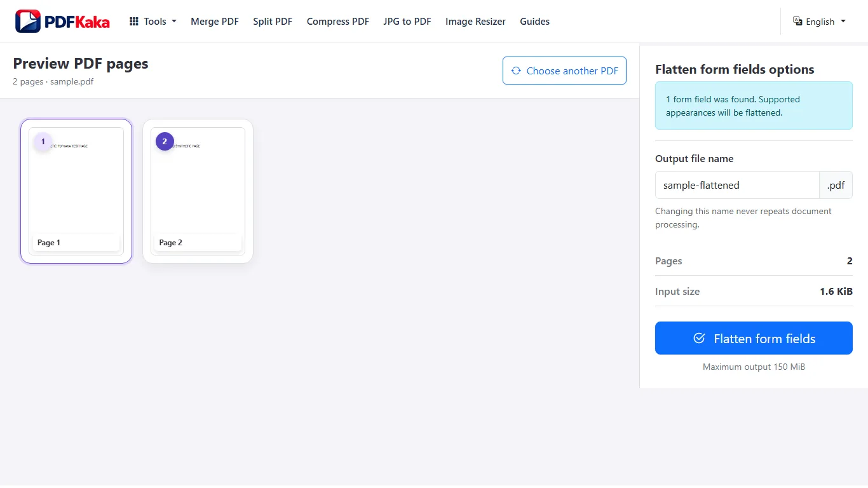Image resolution: width=868 pixels, height=488 pixels.
Task: Click the Input size value 1.6 KiB
Action: (x=836, y=292)
